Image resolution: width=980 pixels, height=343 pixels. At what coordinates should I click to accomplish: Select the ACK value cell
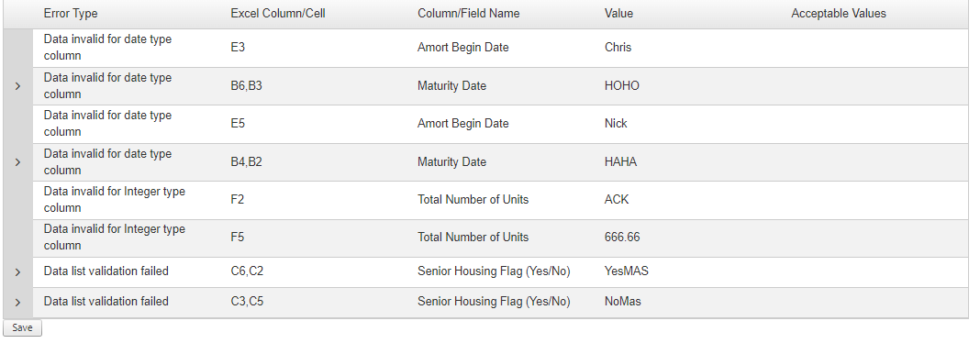pyautogui.click(x=617, y=200)
